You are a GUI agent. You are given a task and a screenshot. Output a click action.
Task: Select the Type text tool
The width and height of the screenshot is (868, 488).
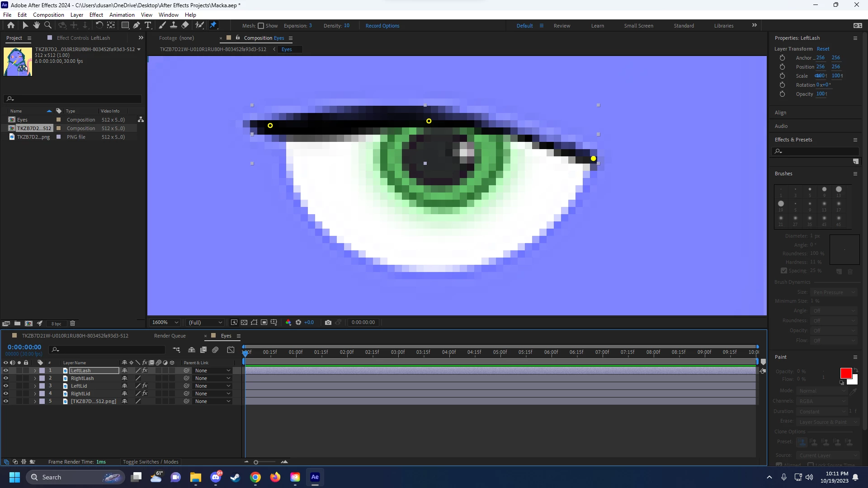pyautogui.click(x=148, y=25)
